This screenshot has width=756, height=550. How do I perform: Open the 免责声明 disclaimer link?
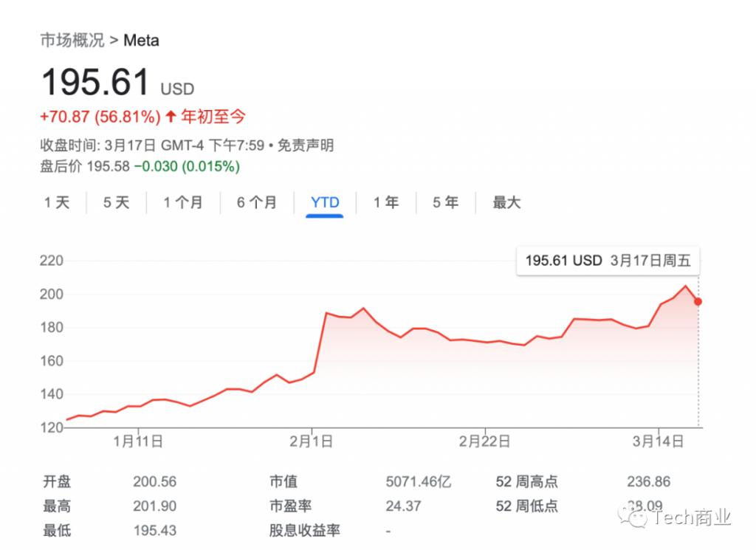pyautogui.click(x=306, y=145)
